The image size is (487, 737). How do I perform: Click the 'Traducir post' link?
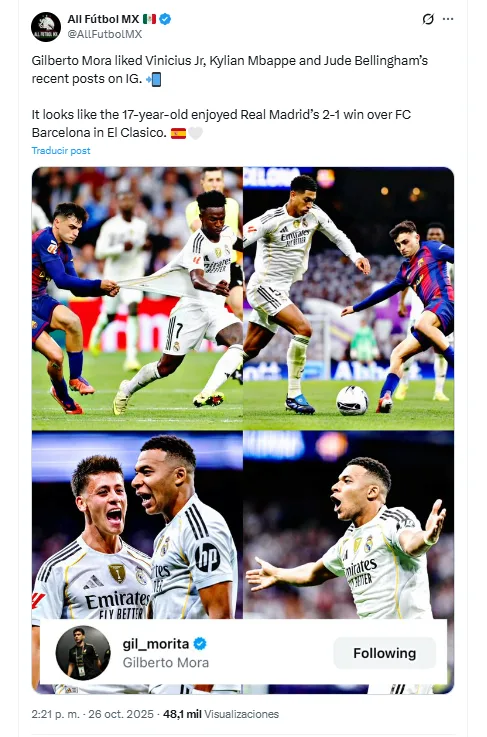coord(61,151)
